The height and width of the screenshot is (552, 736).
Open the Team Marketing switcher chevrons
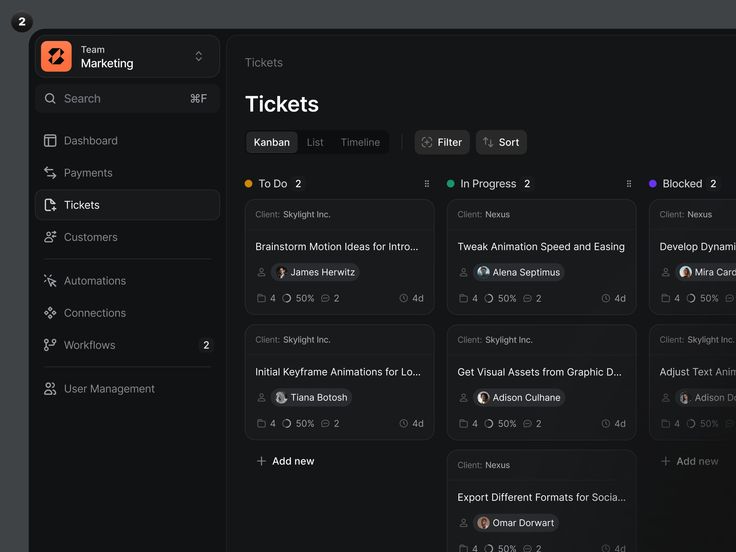pyautogui.click(x=199, y=56)
